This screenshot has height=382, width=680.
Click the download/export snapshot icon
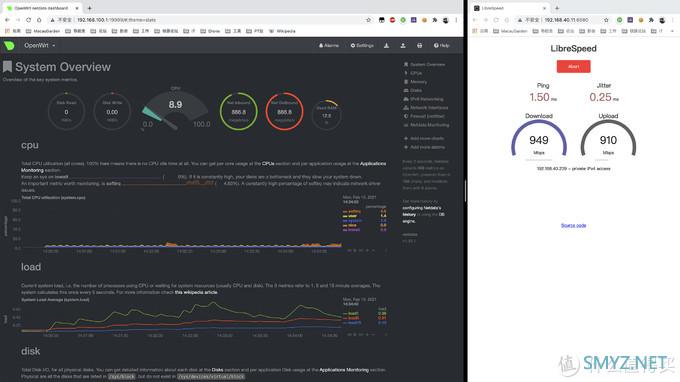tap(386, 46)
